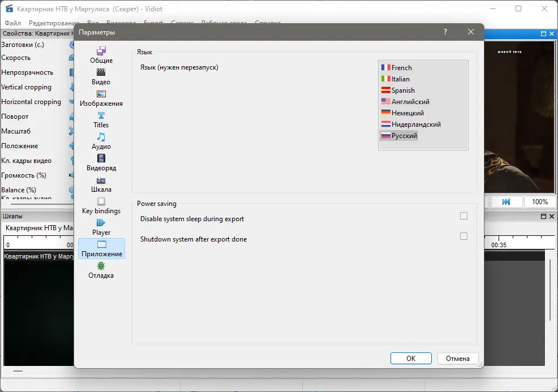558x392 pixels.
Task: Select the Horizontal cropping property label
Action: click(31, 102)
